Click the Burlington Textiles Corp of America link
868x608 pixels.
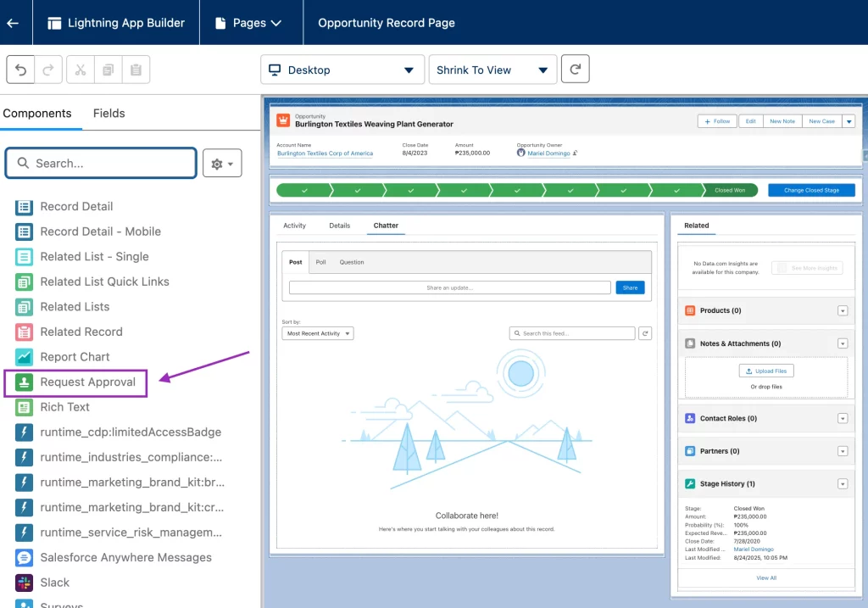click(x=325, y=153)
